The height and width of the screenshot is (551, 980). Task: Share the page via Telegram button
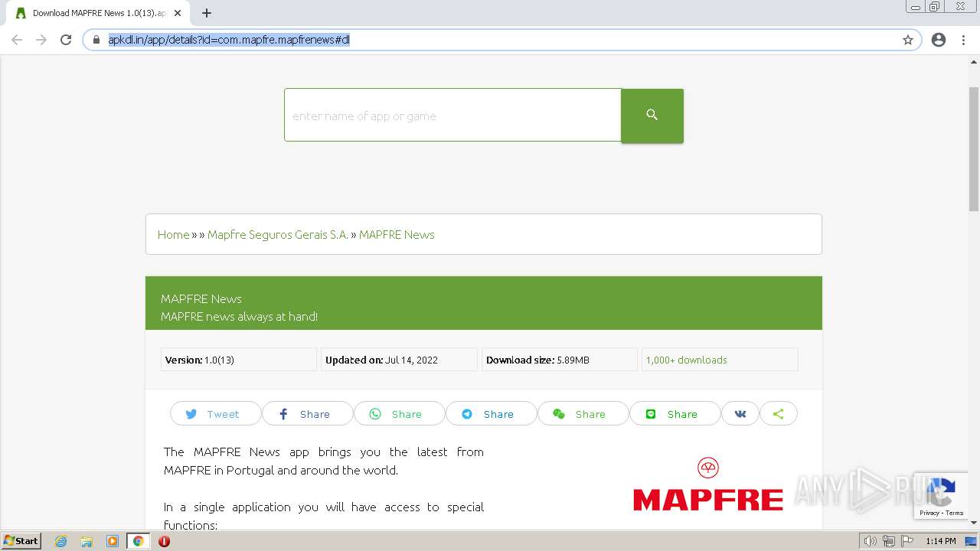tap(491, 413)
